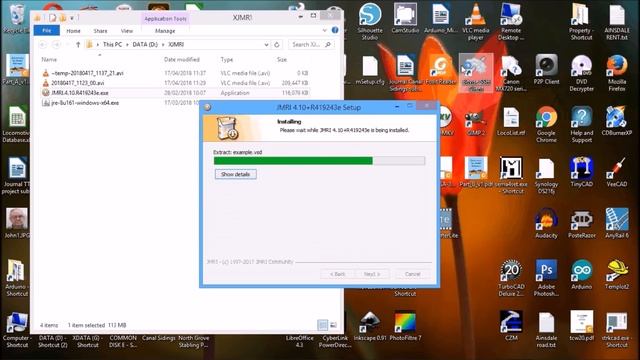Open TurboCAD Deluxe desktop icon
This screenshot has width=640, height=360.
[511, 278]
